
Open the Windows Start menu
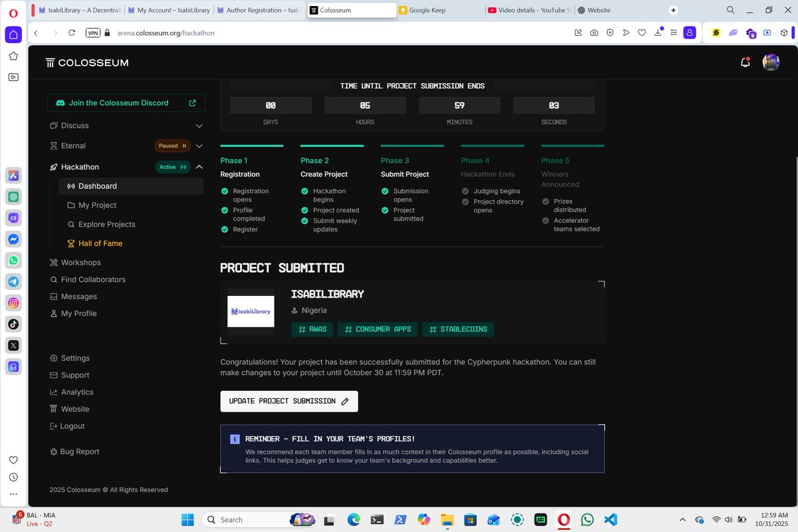click(188, 519)
